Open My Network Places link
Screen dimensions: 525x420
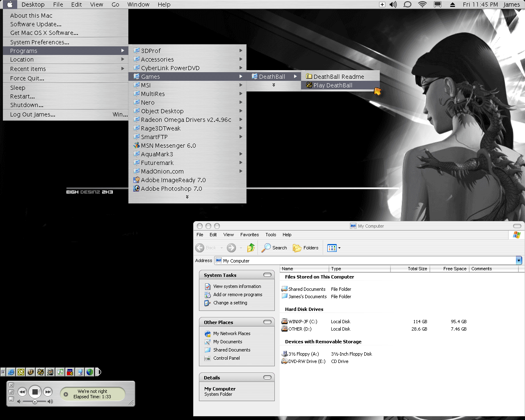[x=232, y=333]
